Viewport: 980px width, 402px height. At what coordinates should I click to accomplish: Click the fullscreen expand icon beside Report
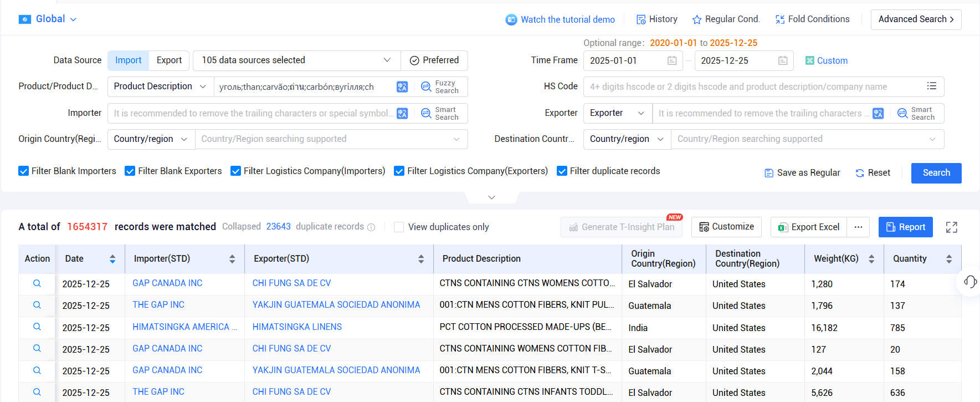click(x=951, y=227)
